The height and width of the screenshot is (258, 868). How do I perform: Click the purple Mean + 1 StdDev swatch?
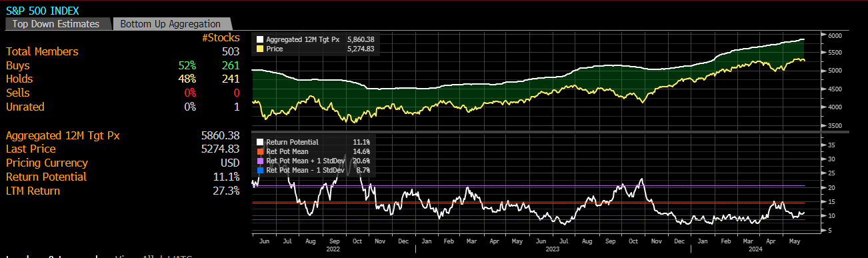coord(260,161)
